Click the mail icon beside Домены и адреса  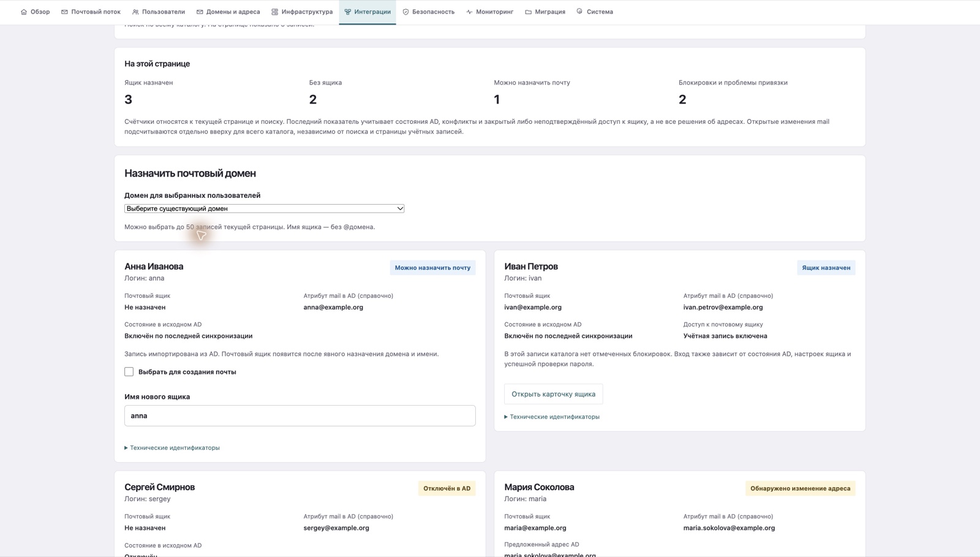pos(200,12)
